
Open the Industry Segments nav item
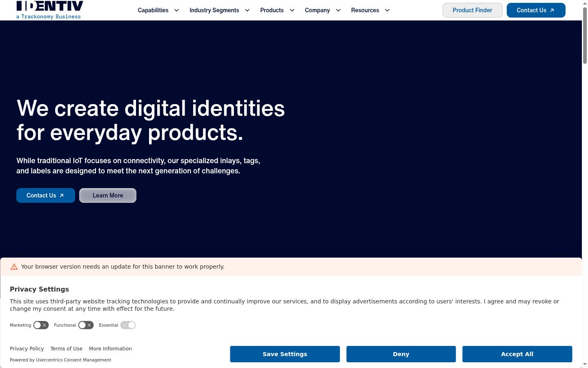pyautogui.click(x=214, y=10)
